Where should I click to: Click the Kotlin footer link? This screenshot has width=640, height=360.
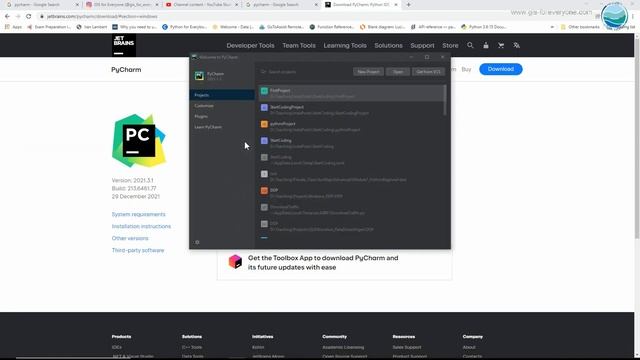pos(258,347)
